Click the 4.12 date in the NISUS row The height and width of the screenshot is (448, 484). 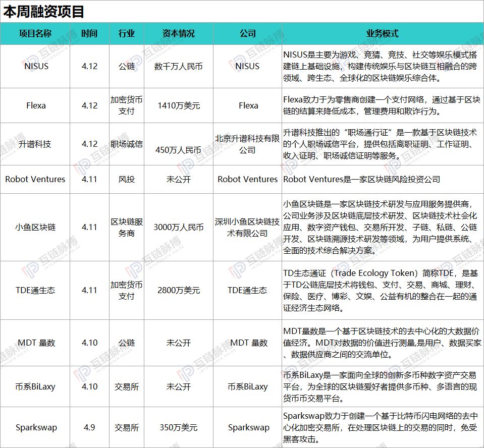tap(89, 66)
